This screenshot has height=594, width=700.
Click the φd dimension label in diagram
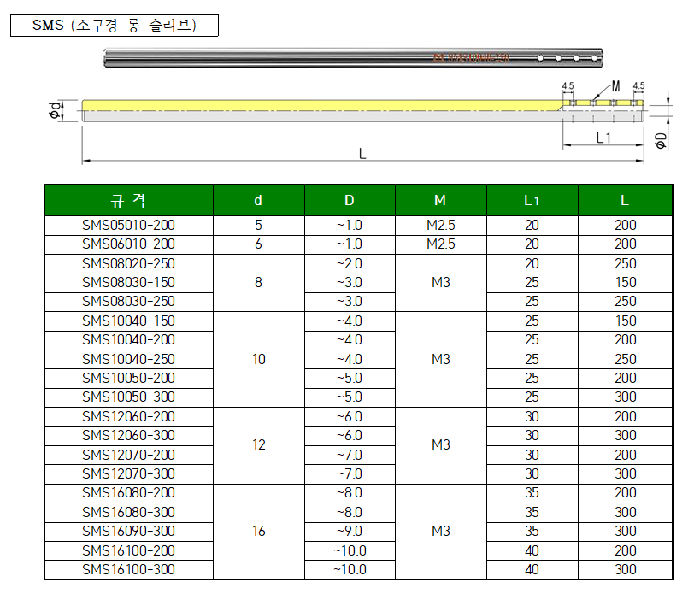55,110
